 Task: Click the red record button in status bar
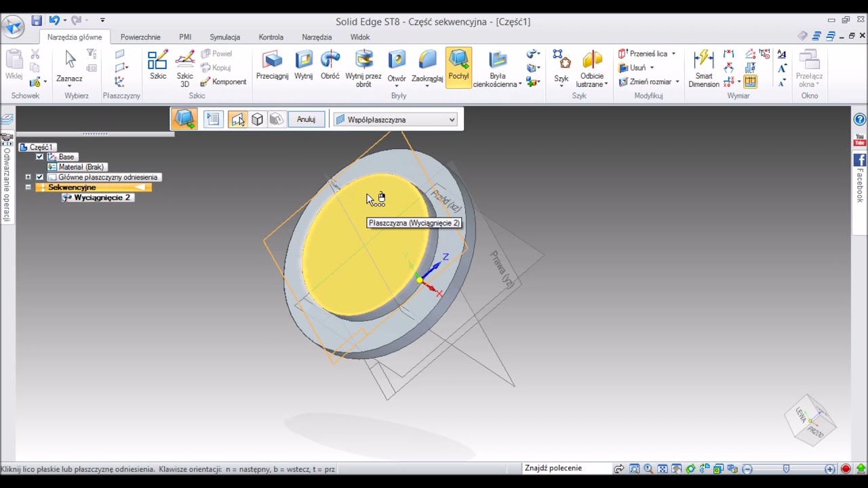click(846, 469)
